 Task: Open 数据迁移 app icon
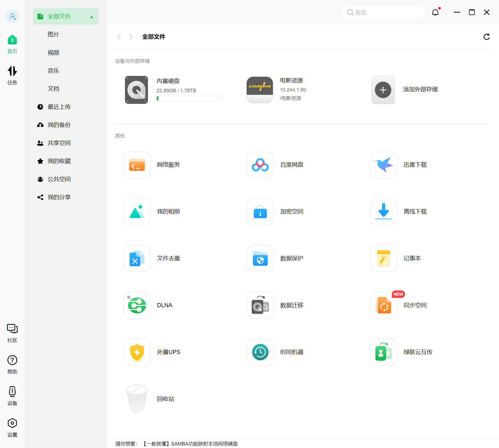coord(260,305)
